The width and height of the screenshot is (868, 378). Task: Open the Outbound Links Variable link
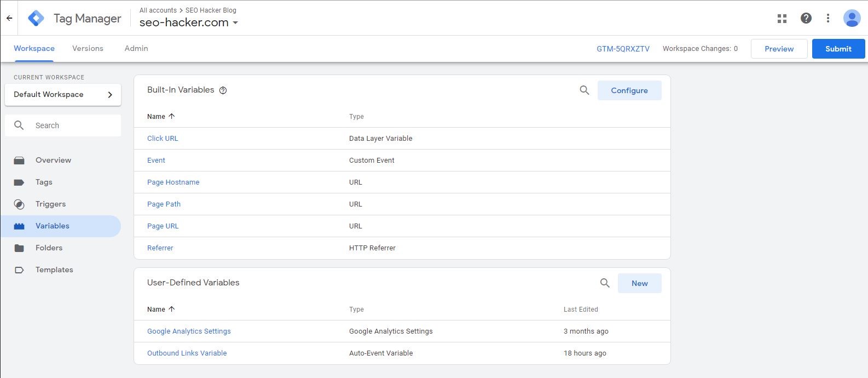point(187,353)
